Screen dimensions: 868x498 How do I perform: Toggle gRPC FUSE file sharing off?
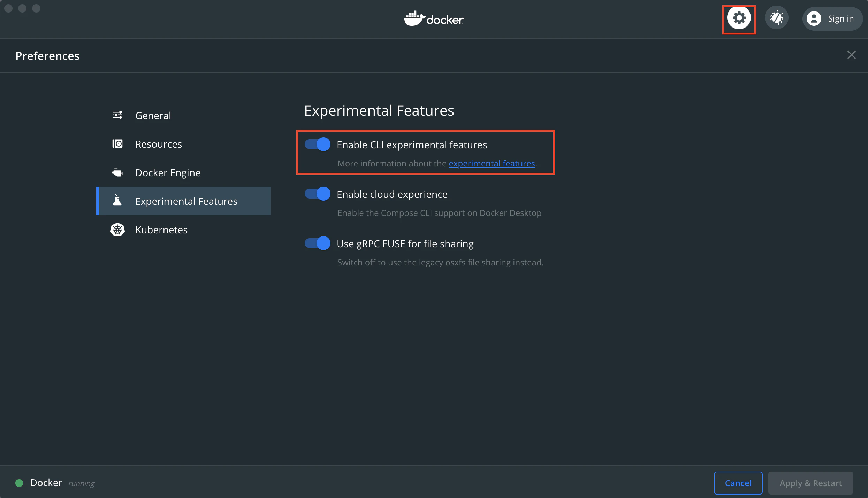[x=317, y=243]
